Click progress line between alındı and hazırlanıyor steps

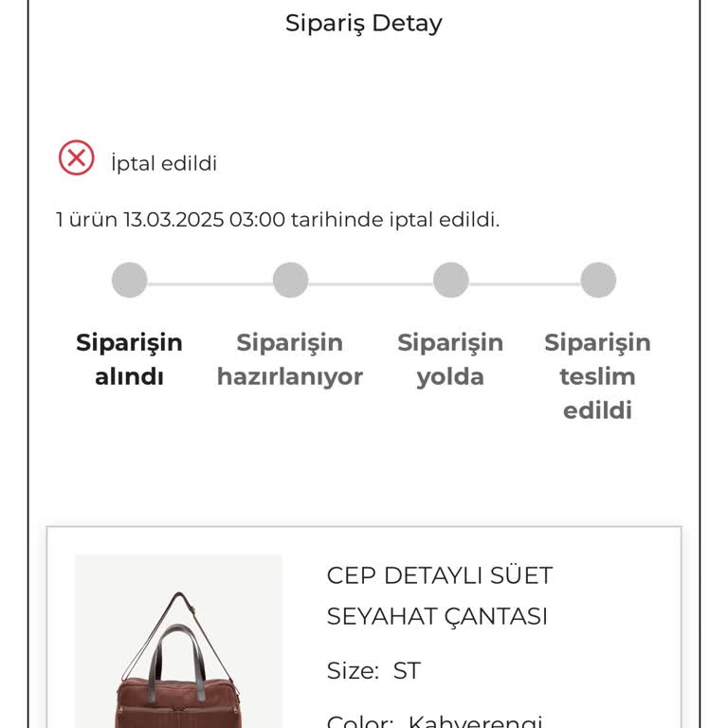209,283
